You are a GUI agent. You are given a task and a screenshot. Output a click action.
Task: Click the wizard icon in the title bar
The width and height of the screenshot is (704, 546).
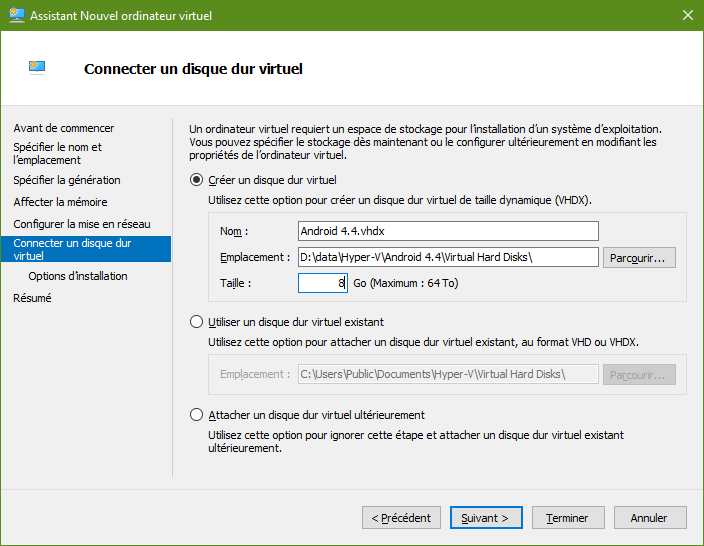click(17, 15)
